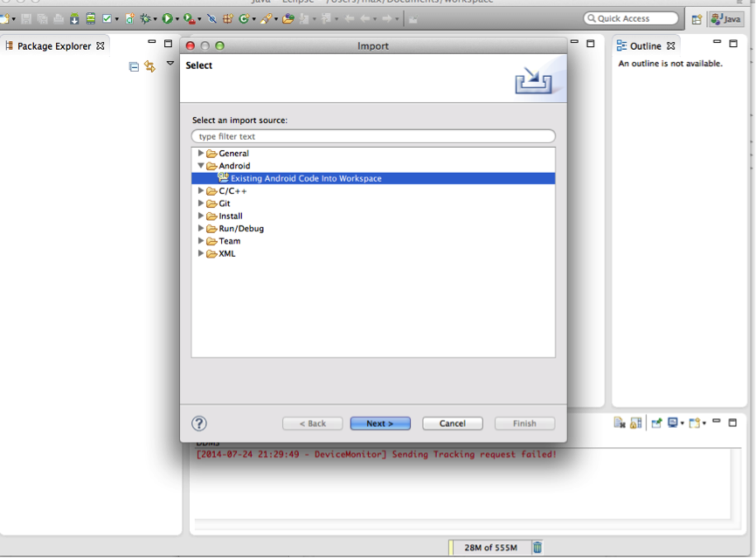Minimize the Outline view

[717, 42]
